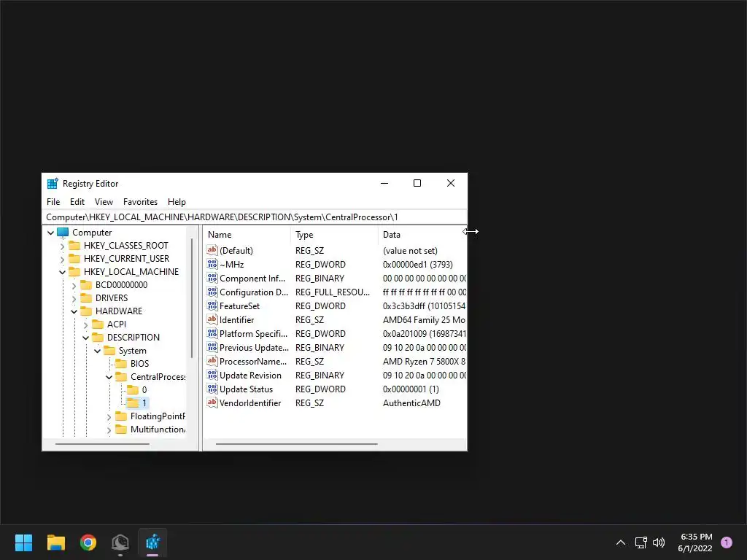The height and width of the screenshot is (560, 747).
Task: Collapse the Computer root node
Action: (50, 233)
